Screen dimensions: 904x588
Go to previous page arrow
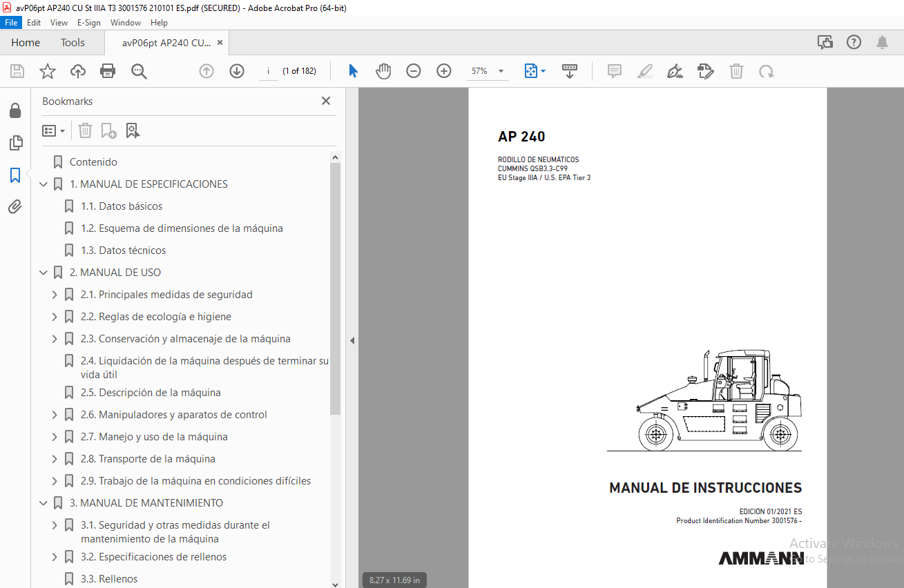pos(206,71)
